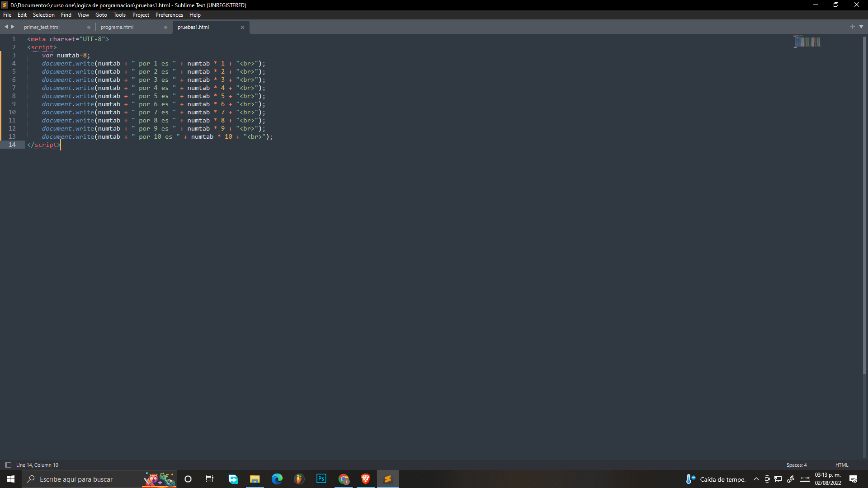Click the taskbar search box
This screenshot has width=868, height=488.
tap(99, 479)
